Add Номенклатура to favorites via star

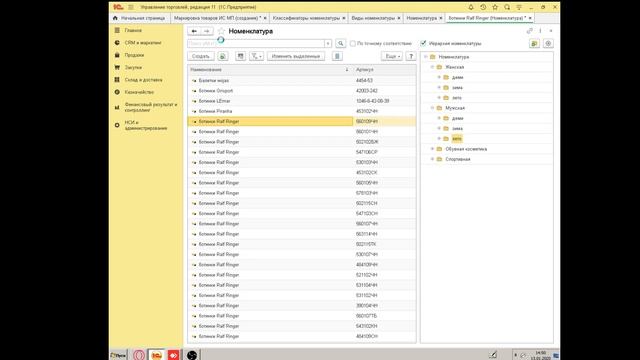pyautogui.click(x=221, y=31)
